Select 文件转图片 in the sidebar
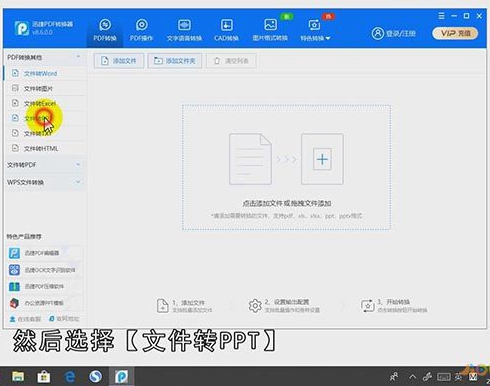The height and width of the screenshot is (386, 490). [x=44, y=88]
